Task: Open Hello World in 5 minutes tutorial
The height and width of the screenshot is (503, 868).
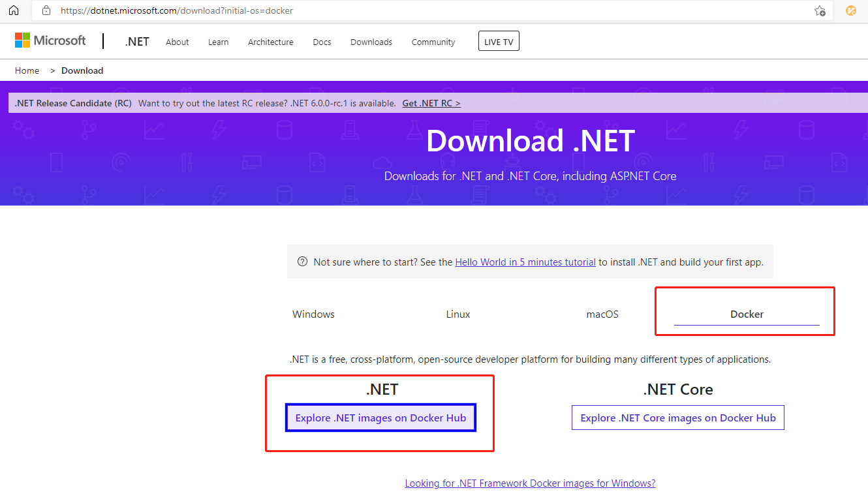Action: 525,262
